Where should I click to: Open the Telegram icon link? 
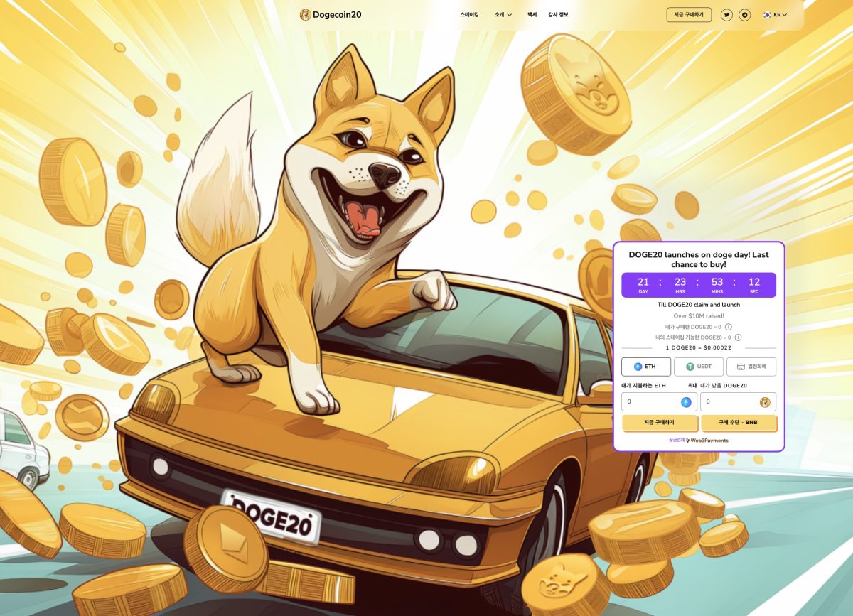(x=745, y=15)
